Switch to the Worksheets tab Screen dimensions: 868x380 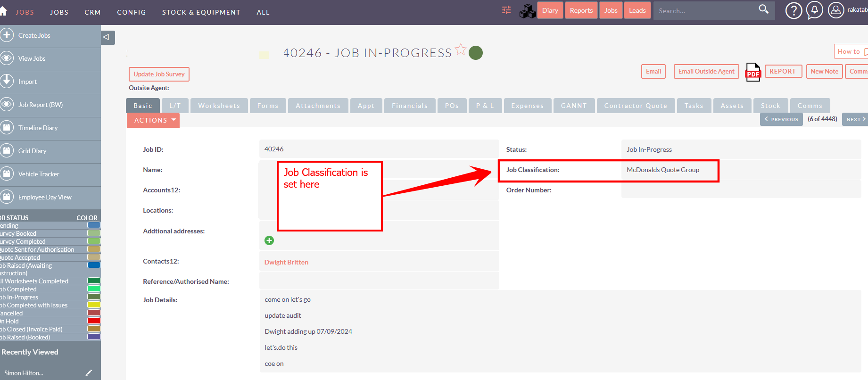click(x=219, y=106)
